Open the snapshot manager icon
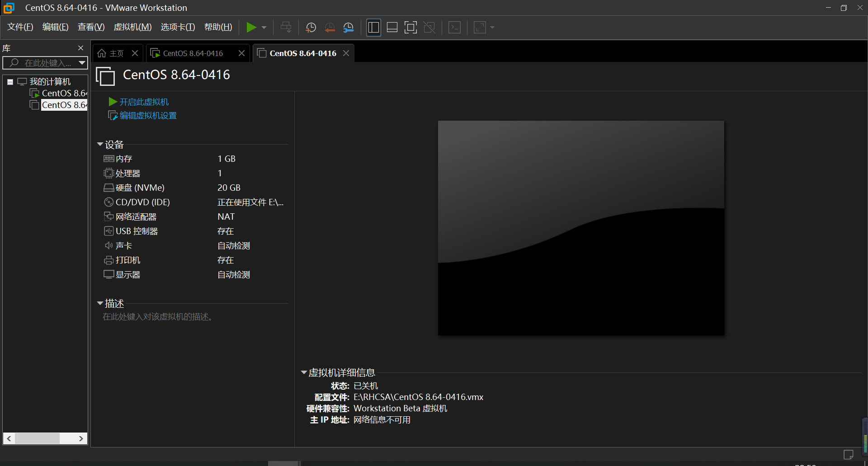 (x=349, y=28)
